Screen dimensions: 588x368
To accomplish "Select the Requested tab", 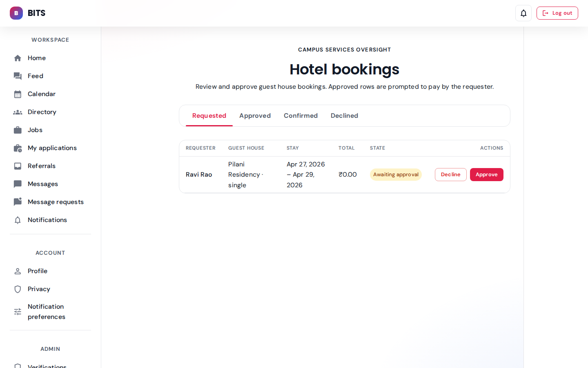I will 209,116.
